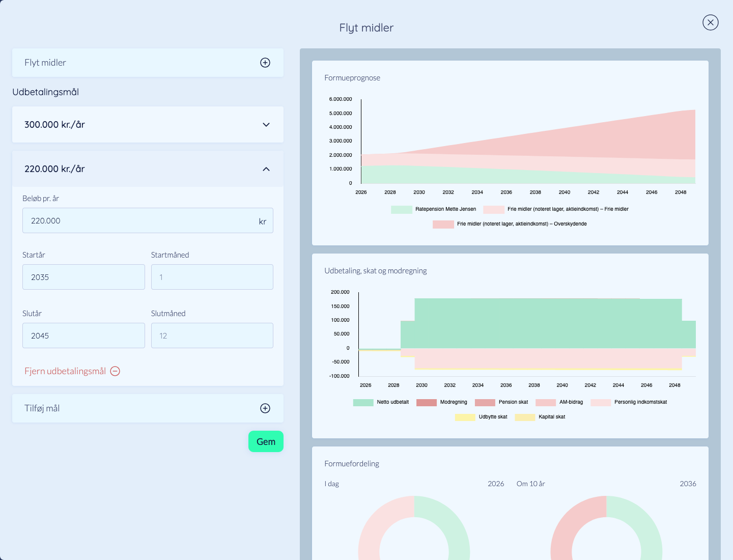Toggle the Frie midler – Overskydende legend swatch

coord(443,224)
